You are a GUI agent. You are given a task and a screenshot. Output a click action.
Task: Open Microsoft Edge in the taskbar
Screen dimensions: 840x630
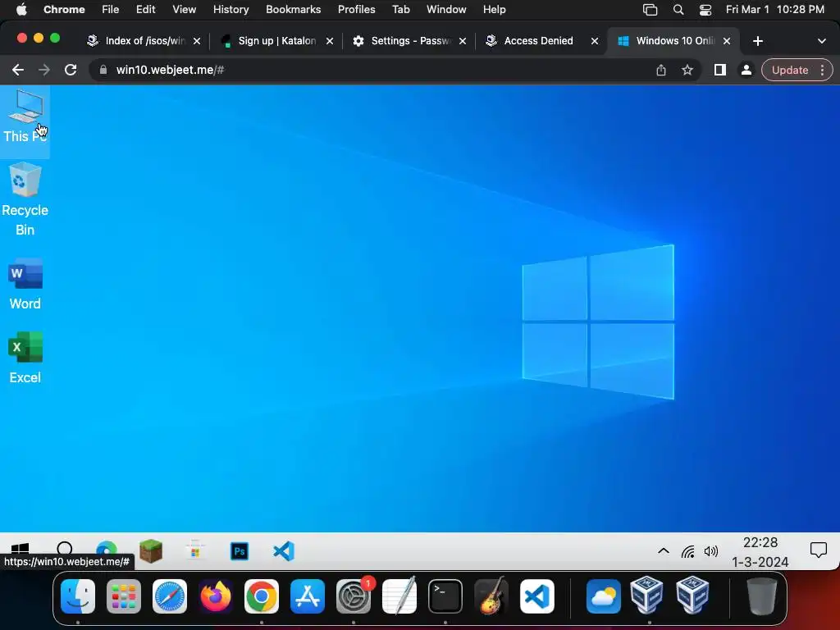pyautogui.click(x=107, y=550)
